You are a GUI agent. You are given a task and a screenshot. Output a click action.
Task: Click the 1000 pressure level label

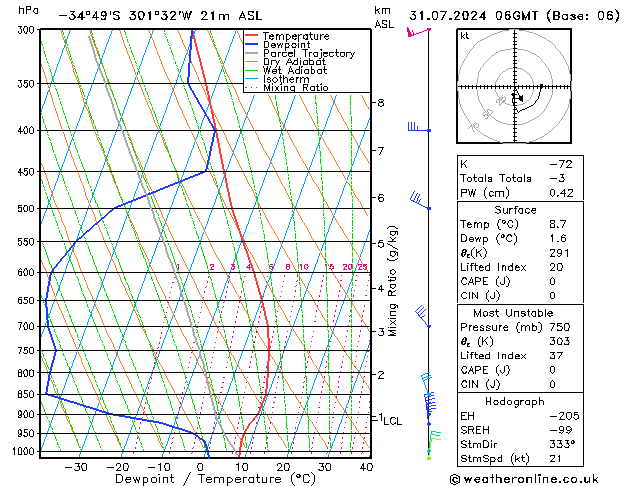[x=25, y=452]
